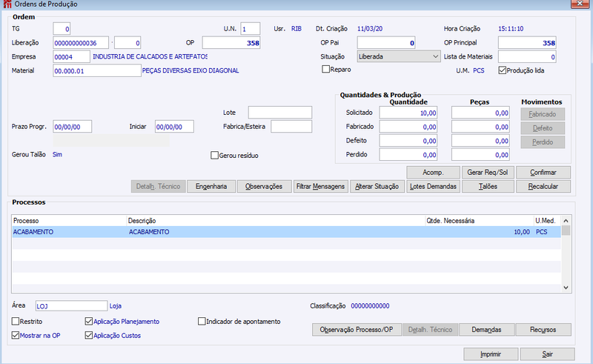Click the Fabrica/Esteira field
The width and height of the screenshot is (593, 364).
[x=291, y=127]
